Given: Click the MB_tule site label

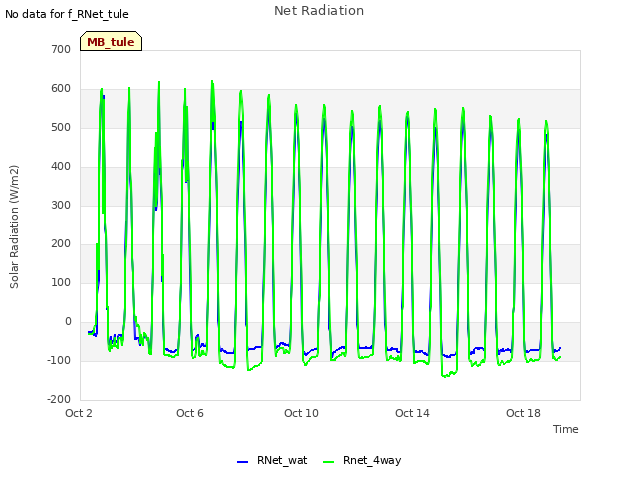Looking at the screenshot, I should (x=111, y=41).
